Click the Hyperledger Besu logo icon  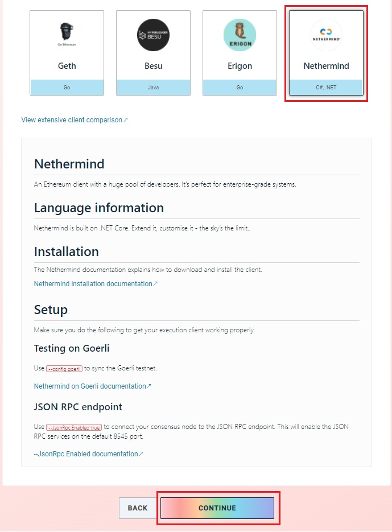click(154, 35)
